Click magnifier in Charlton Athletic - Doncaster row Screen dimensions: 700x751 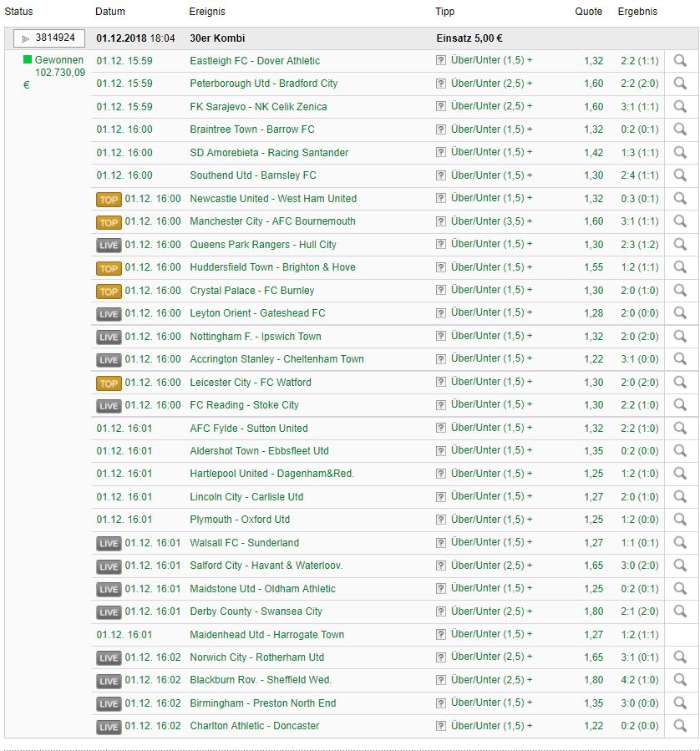tap(680, 726)
